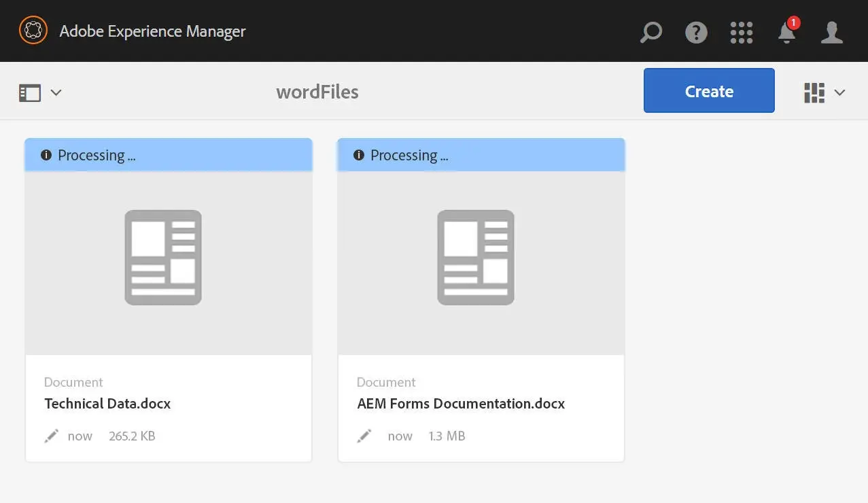Click the edit pencil on AEM Forms Documentation card
Image resolution: width=868 pixels, height=503 pixels.
364,436
